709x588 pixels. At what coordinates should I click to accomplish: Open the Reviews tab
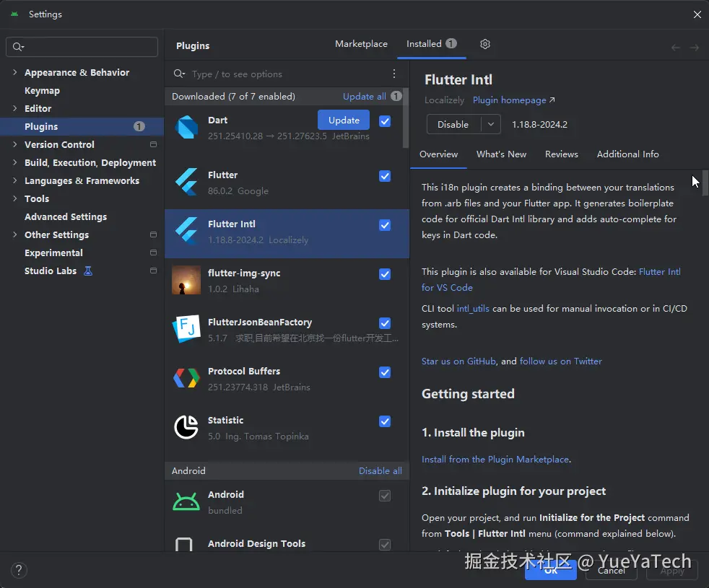561,154
